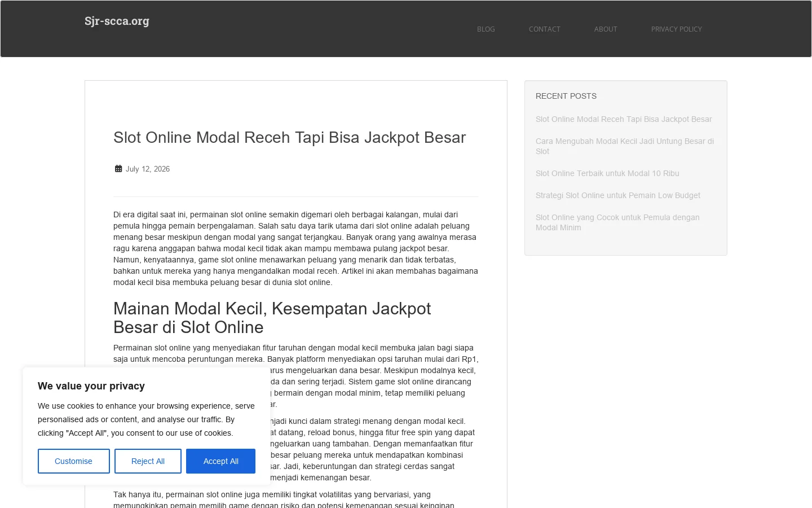The image size is (812, 508).
Task: Click the We value your privacy heading
Action: (91, 386)
